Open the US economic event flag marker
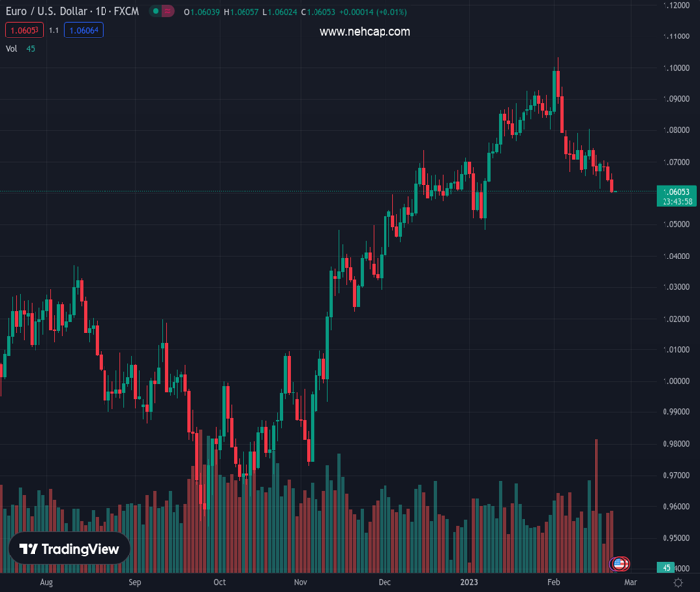Image resolution: width=700 pixels, height=592 pixels. (x=619, y=564)
